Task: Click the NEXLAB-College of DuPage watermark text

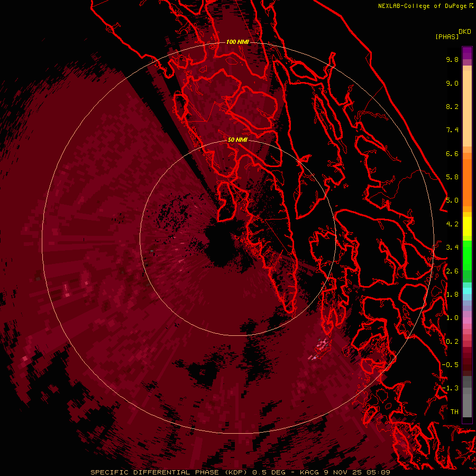Action: pos(423,6)
